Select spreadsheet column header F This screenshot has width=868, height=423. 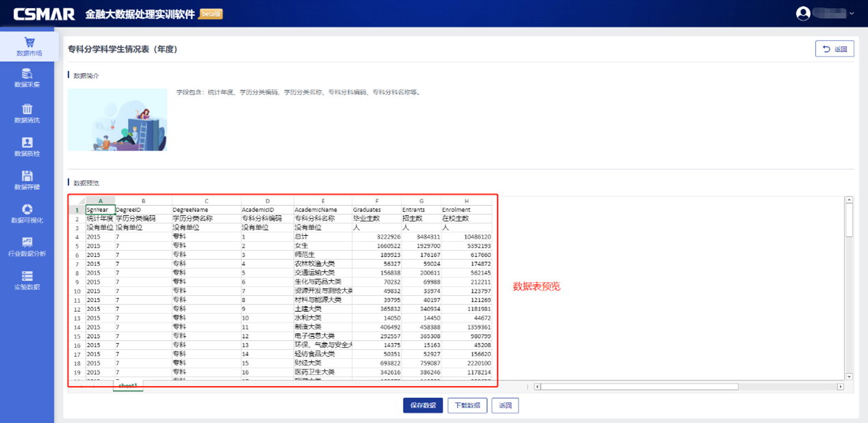(x=377, y=201)
